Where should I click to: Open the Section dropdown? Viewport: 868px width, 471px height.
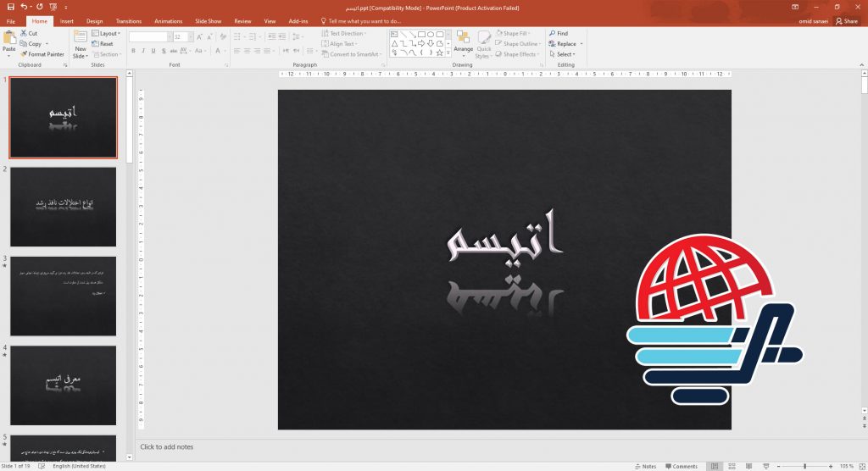[107, 54]
